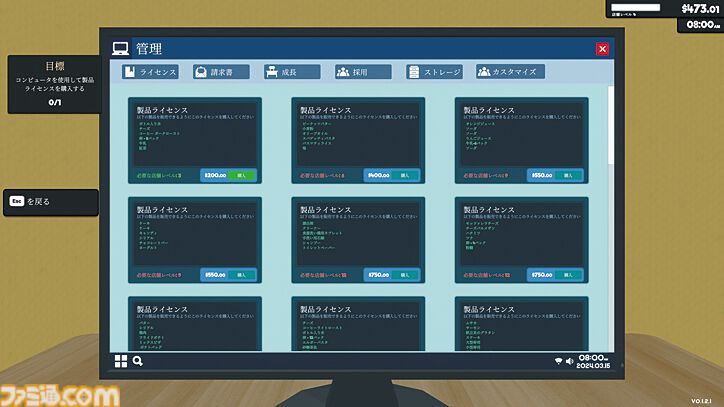Open the ライセンス (License) tab
The height and width of the screenshot is (407, 724).
pos(151,72)
